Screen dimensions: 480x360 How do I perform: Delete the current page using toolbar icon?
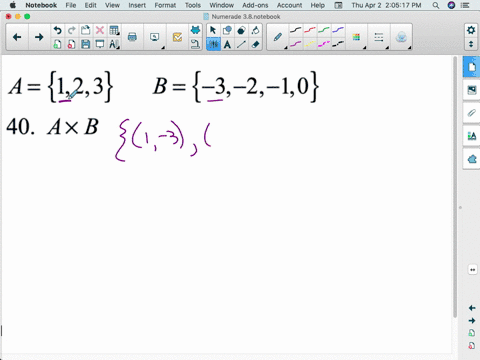click(71, 44)
